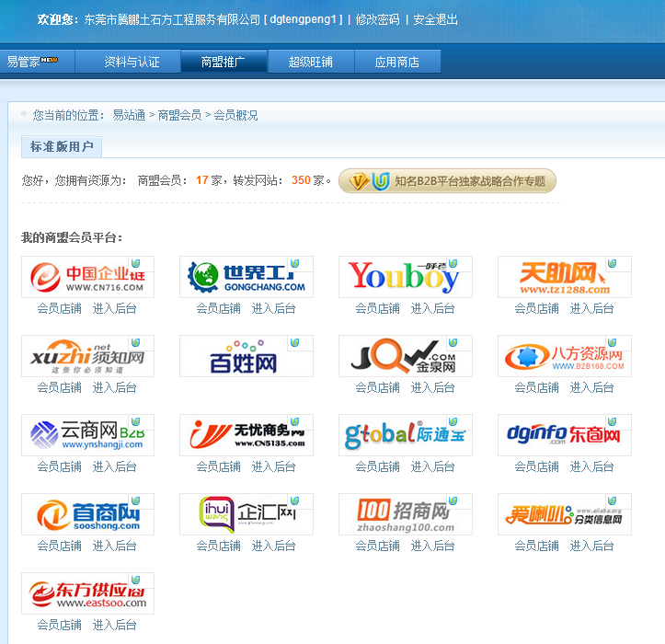Open the 八方资源网 B2B168 logo
Image resolution: width=665 pixels, height=644 pixels.
[x=564, y=356]
